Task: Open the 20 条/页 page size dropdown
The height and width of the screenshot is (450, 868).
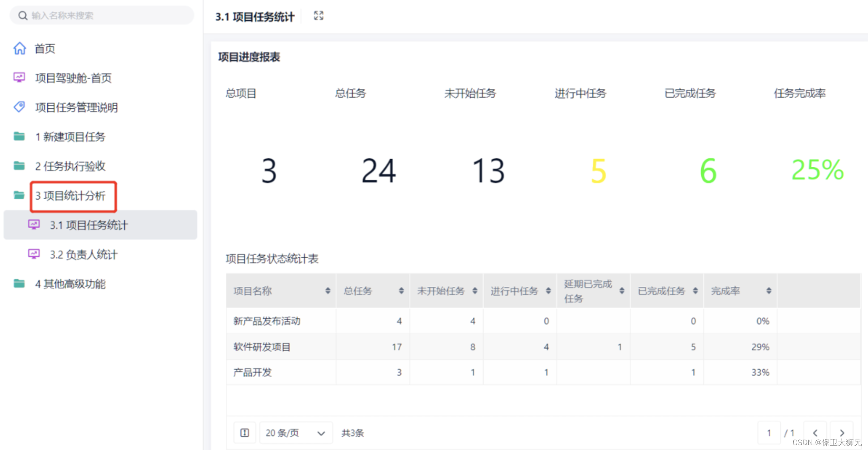Action: point(296,433)
